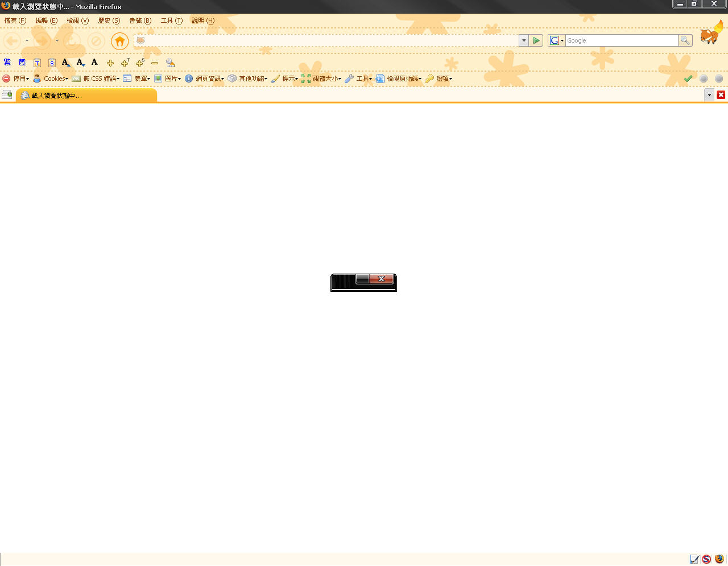This screenshot has width=728, height=566.
Task: Click the Stop loading button
Action: click(x=96, y=41)
